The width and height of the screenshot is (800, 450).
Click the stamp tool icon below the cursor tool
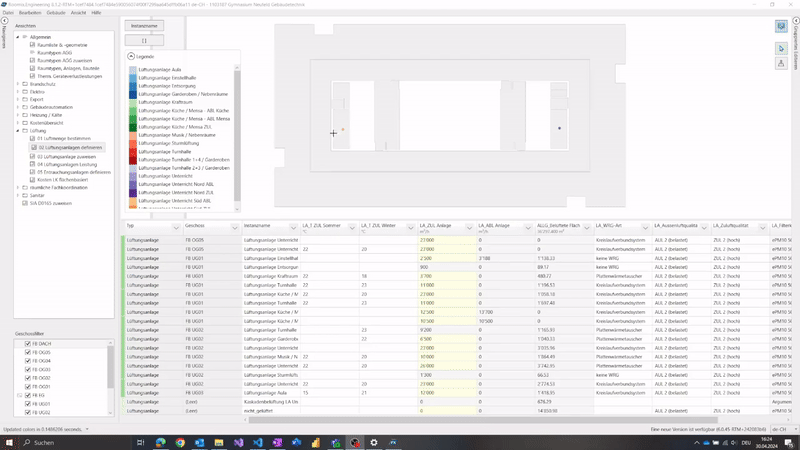tap(779, 62)
